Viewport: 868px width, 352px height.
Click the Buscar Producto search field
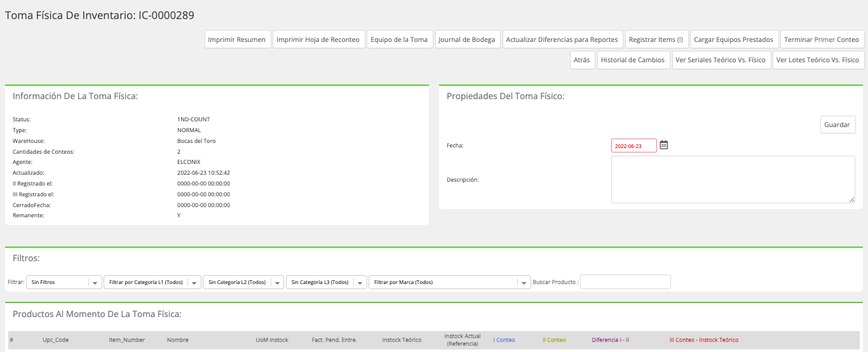(x=625, y=282)
